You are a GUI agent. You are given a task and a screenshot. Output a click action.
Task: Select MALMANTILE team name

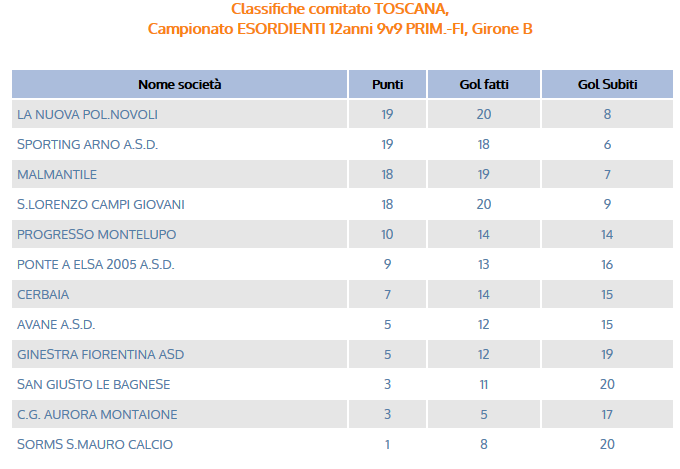(x=57, y=174)
